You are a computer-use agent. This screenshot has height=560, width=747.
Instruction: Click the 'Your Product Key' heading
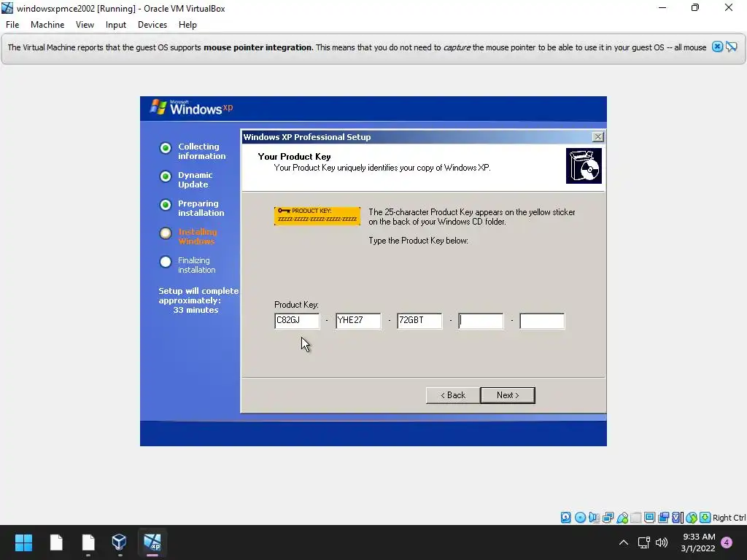click(x=295, y=157)
